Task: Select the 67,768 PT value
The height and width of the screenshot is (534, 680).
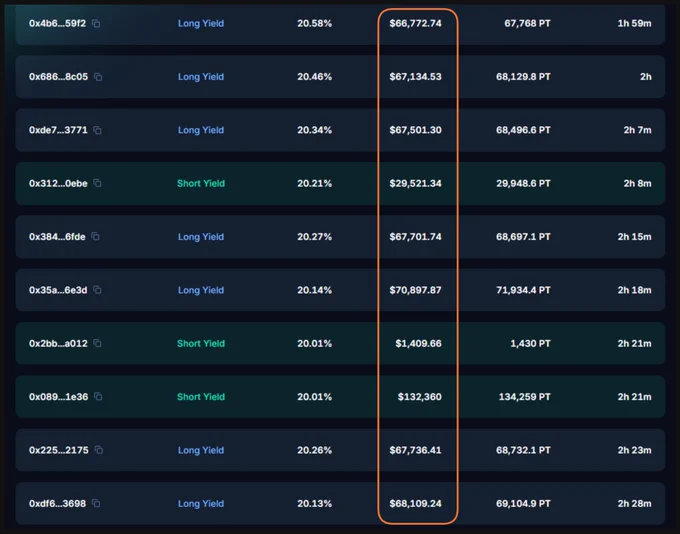Action: pos(527,23)
